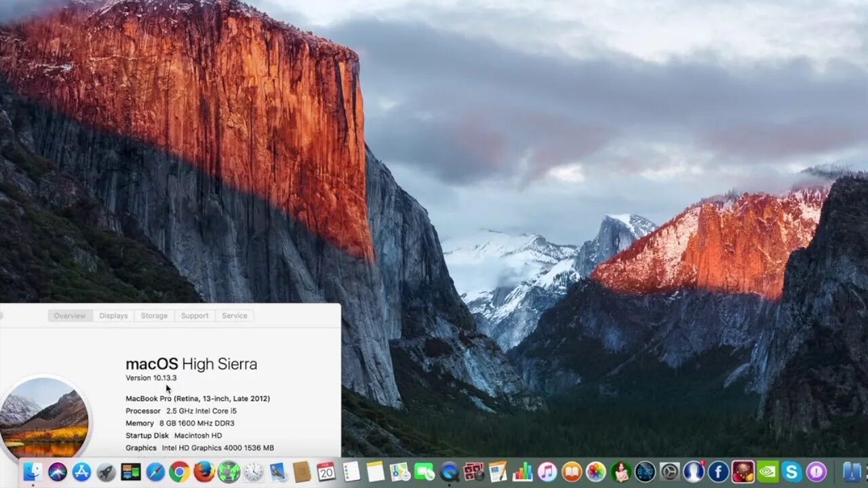Open Launchpad rocket icon
Viewport: 868px width, 488px height.
[x=106, y=471]
